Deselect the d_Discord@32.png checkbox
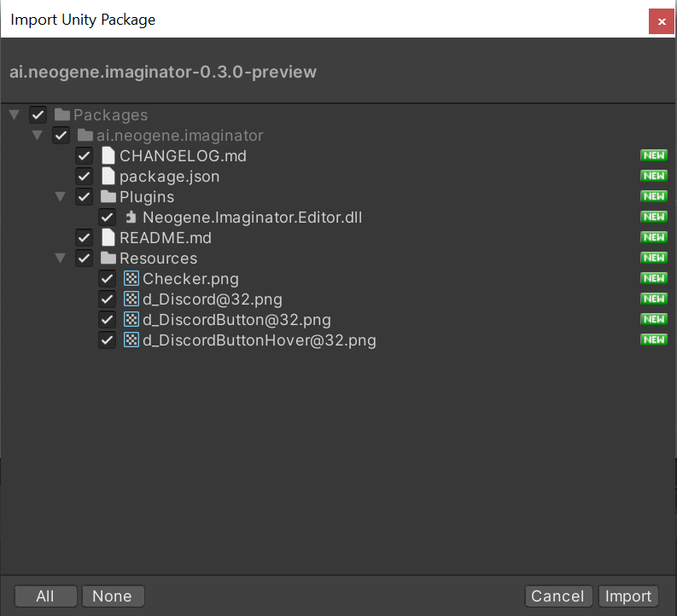Image resolution: width=677 pixels, height=616 pixels. click(x=107, y=299)
